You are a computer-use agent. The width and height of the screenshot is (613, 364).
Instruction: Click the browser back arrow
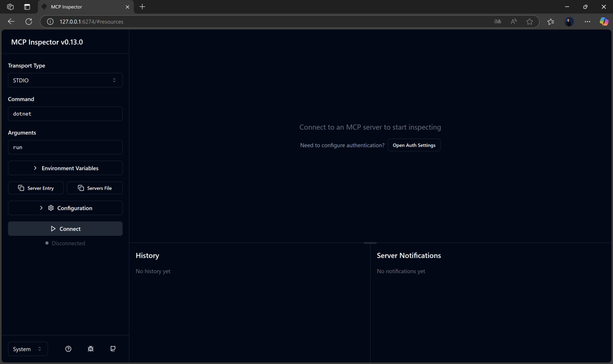[x=11, y=22]
